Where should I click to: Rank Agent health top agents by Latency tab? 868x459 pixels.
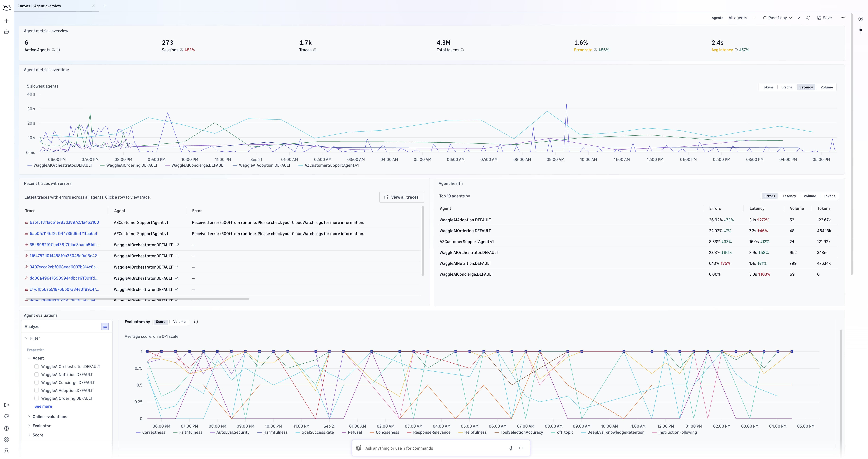tap(789, 196)
